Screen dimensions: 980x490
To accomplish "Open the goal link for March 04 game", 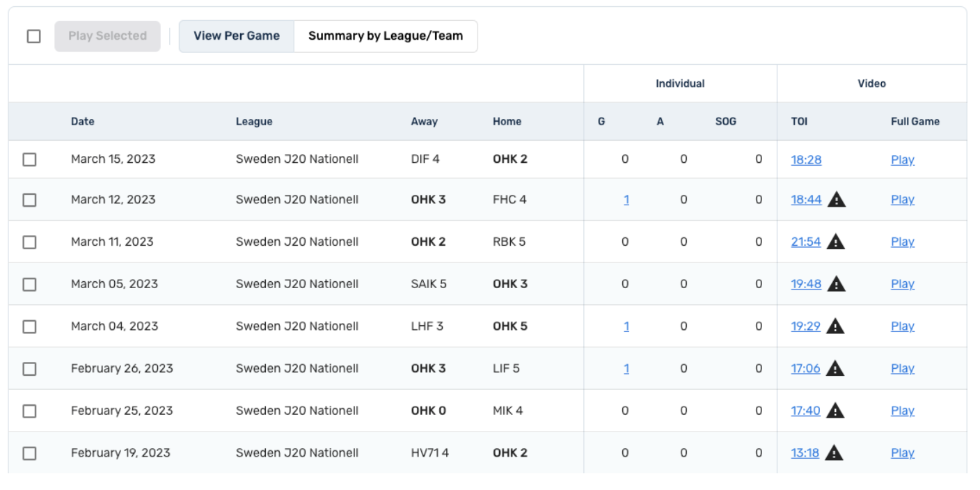I will pyautogui.click(x=626, y=326).
